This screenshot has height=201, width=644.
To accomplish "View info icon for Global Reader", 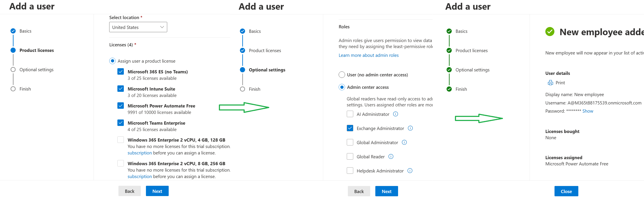I will pyautogui.click(x=391, y=157).
